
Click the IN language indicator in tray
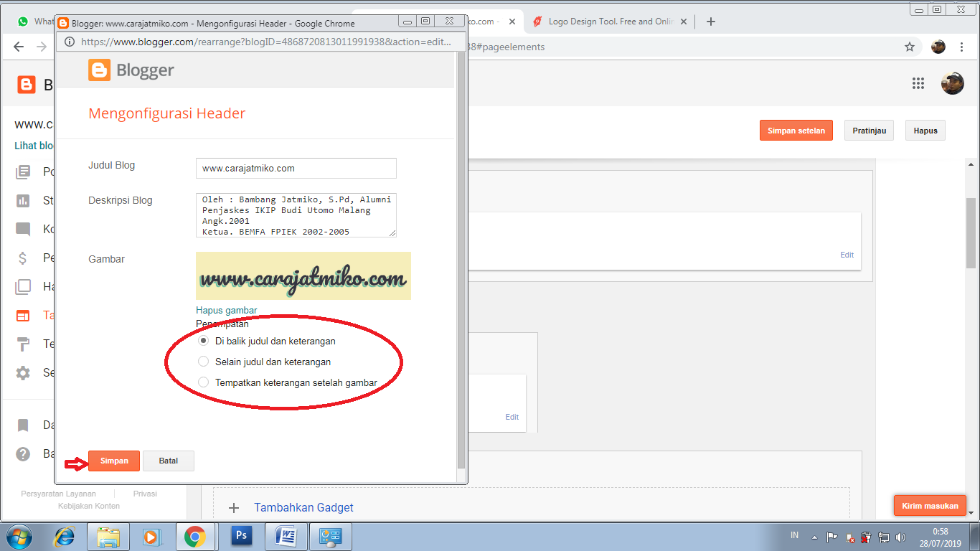[x=794, y=535]
